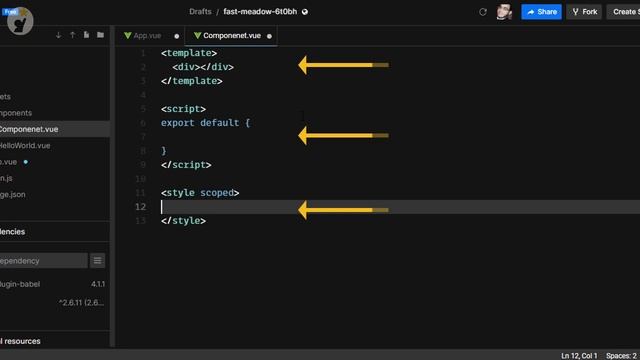
Task: Create a new file with the file icon
Action: pyautogui.click(x=87, y=35)
